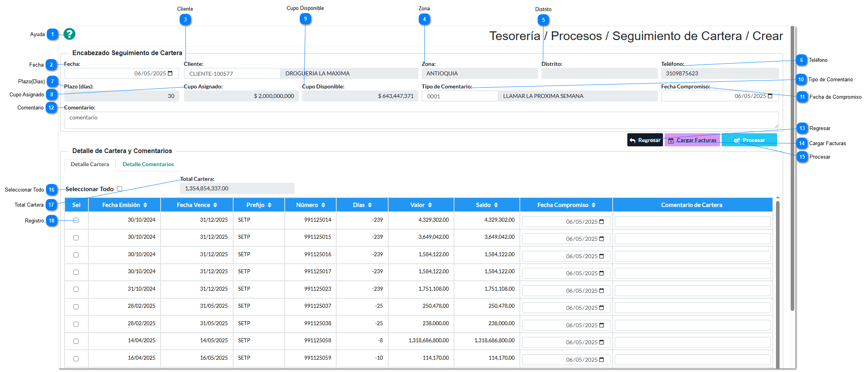Open calendar icon in row 991125023
Viewport: 868px width, 372px height.
[602, 291]
